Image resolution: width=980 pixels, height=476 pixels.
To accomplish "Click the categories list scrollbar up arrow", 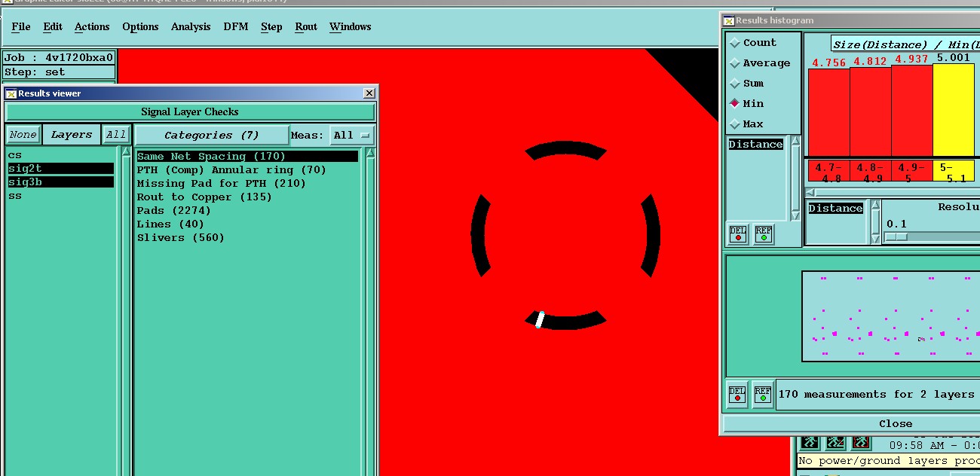I will (370, 153).
